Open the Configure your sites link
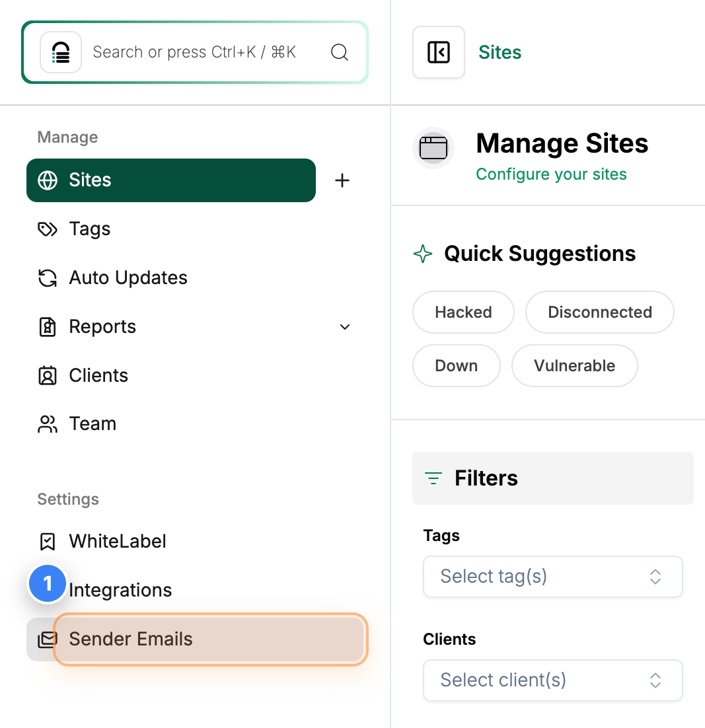The width and height of the screenshot is (705, 728). [551, 174]
